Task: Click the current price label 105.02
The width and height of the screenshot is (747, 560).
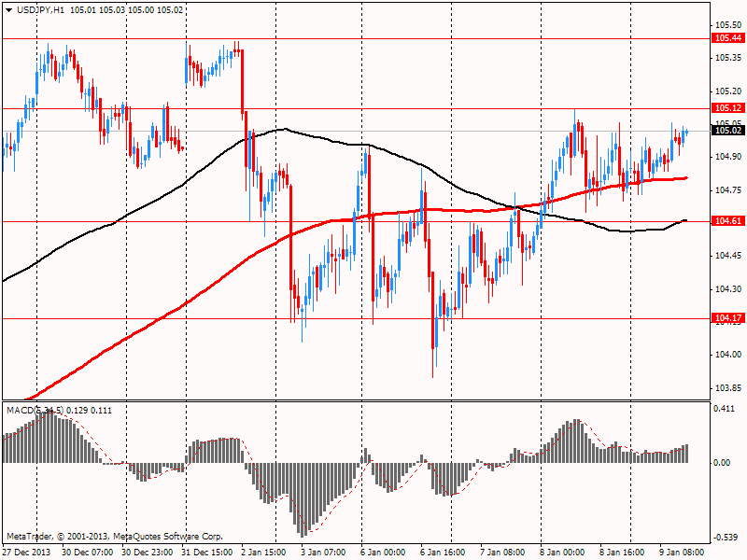Action: (x=728, y=131)
